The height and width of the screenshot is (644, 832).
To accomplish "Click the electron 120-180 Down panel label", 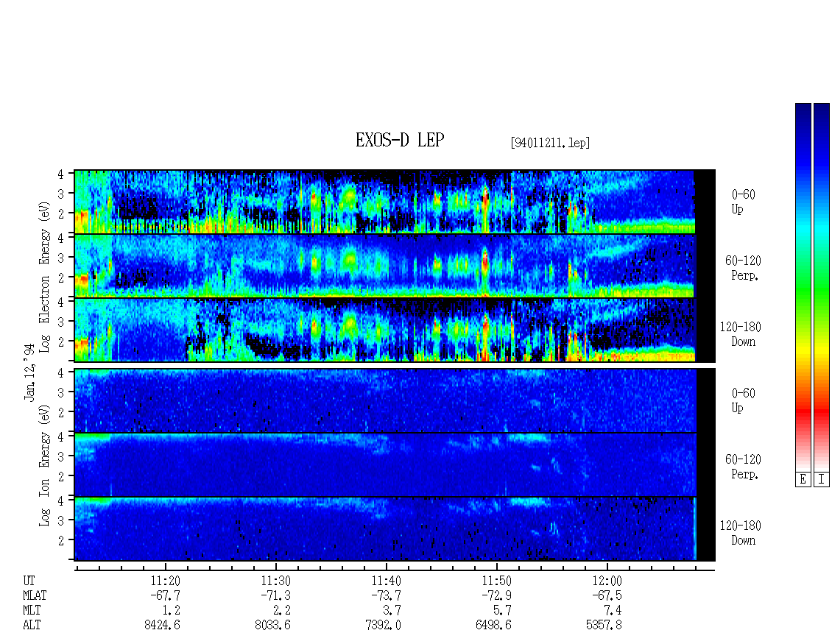I will coord(740,334).
